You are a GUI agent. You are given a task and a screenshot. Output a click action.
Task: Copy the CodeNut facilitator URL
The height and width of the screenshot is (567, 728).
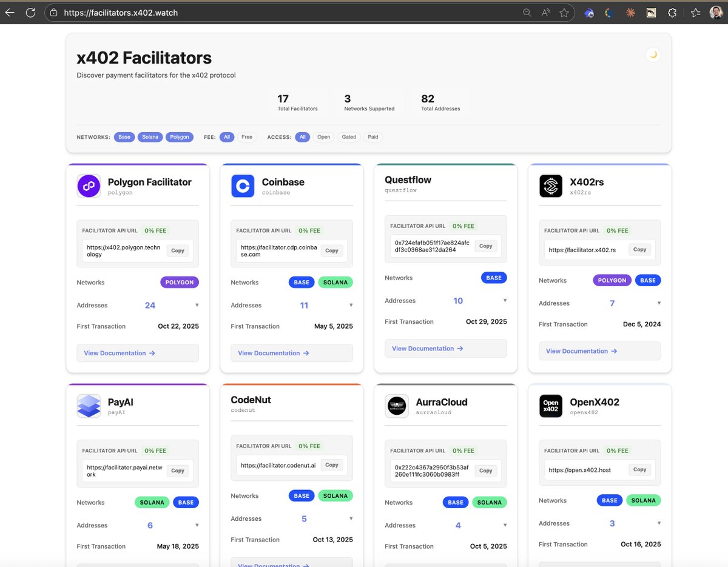click(332, 465)
